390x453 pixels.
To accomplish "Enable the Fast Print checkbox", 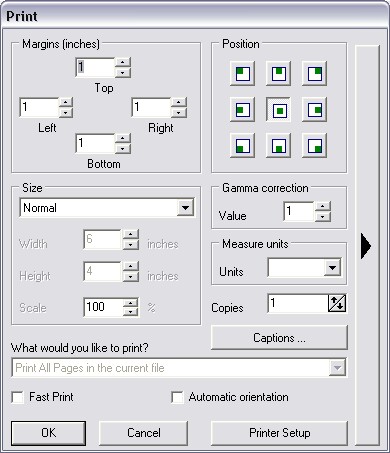I will [x=18, y=397].
